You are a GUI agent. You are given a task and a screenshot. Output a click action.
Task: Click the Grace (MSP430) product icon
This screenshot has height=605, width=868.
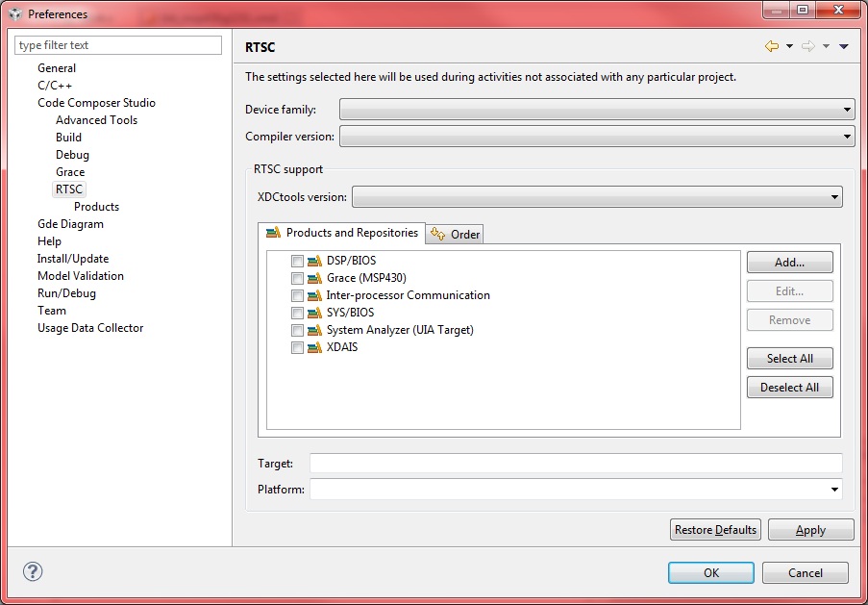click(314, 278)
